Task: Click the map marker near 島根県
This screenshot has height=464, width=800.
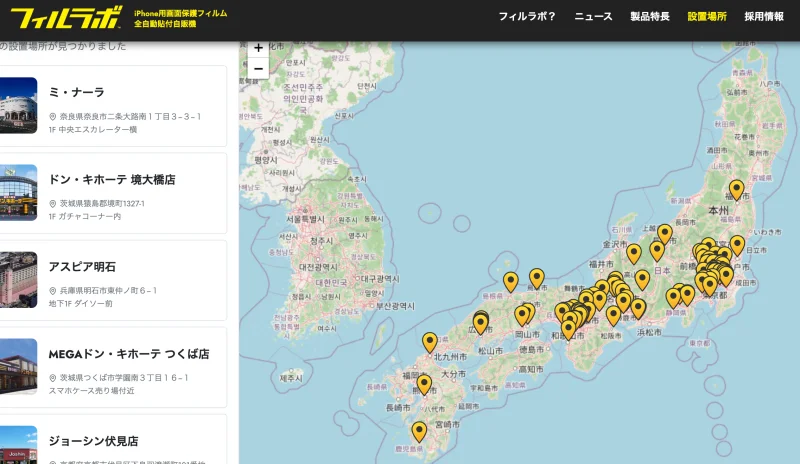Action: (511, 282)
